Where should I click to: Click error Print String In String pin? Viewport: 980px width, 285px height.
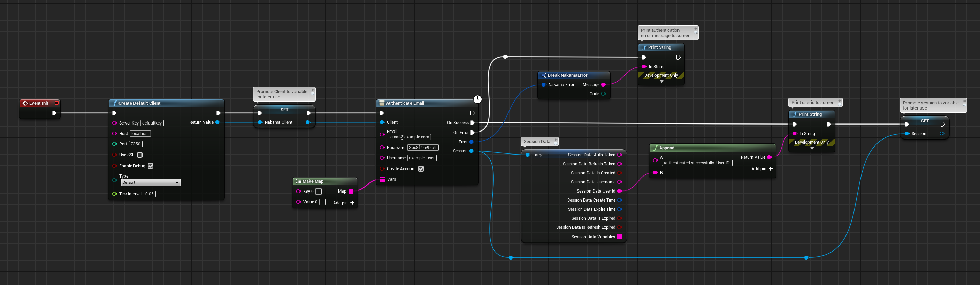[644, 67]
